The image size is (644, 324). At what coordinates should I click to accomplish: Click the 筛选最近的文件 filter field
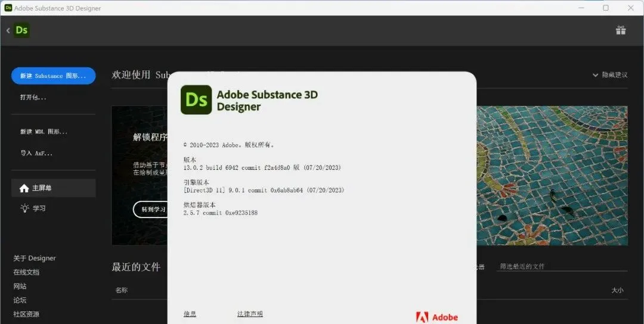[562, 266]
